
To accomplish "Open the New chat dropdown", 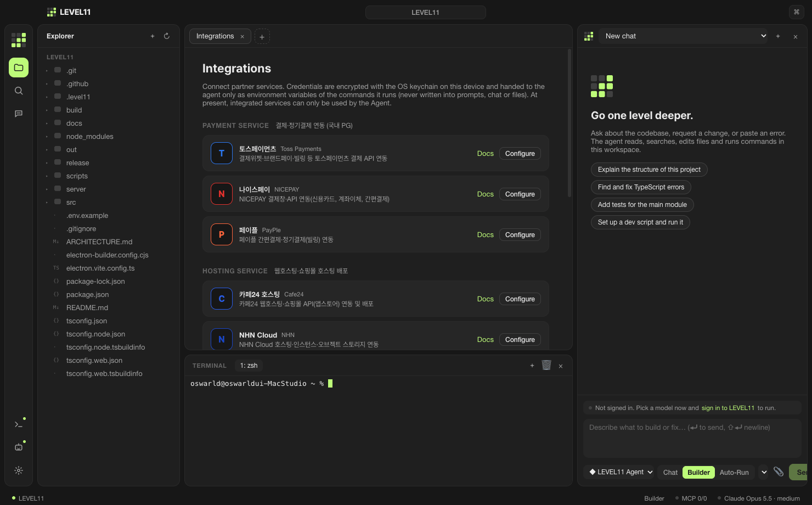I will (684, 36).
